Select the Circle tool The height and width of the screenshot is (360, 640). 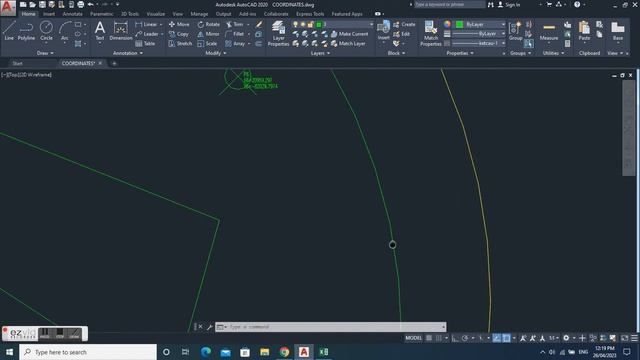click(x=46, y=31)
